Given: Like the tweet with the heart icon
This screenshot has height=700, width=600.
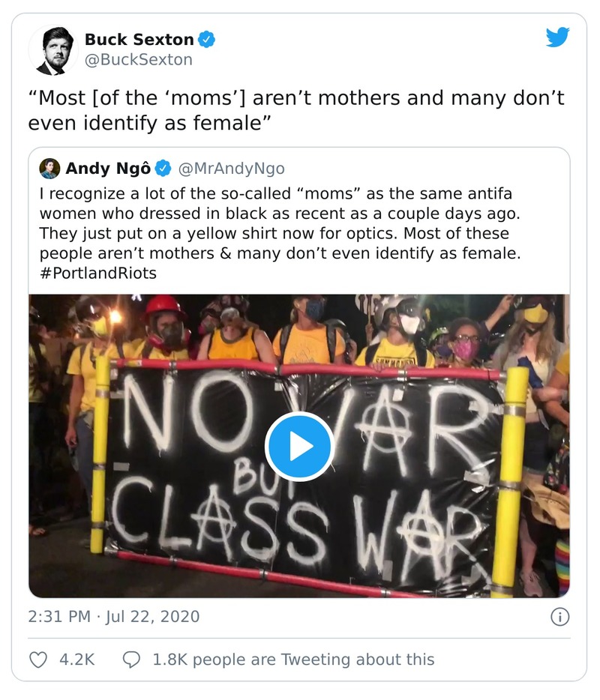Looking at the screenshot, I should pyautogui.click(x=37, y=660).
